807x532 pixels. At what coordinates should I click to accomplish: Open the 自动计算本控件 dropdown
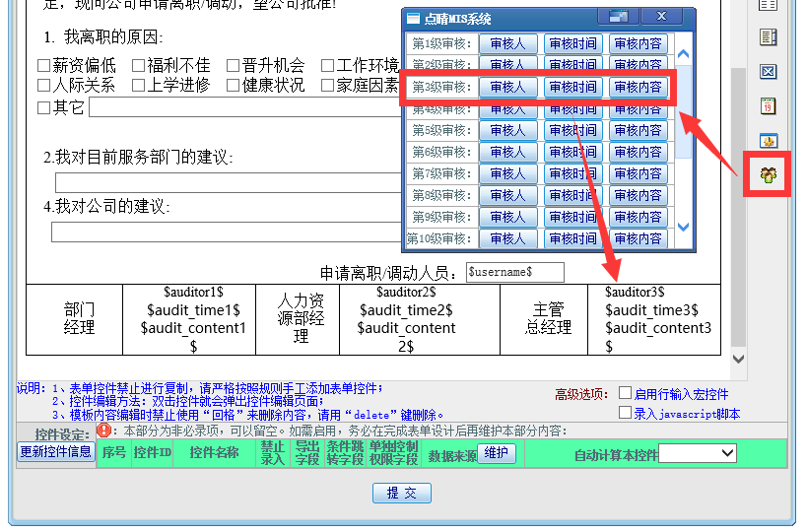[698, 453]
